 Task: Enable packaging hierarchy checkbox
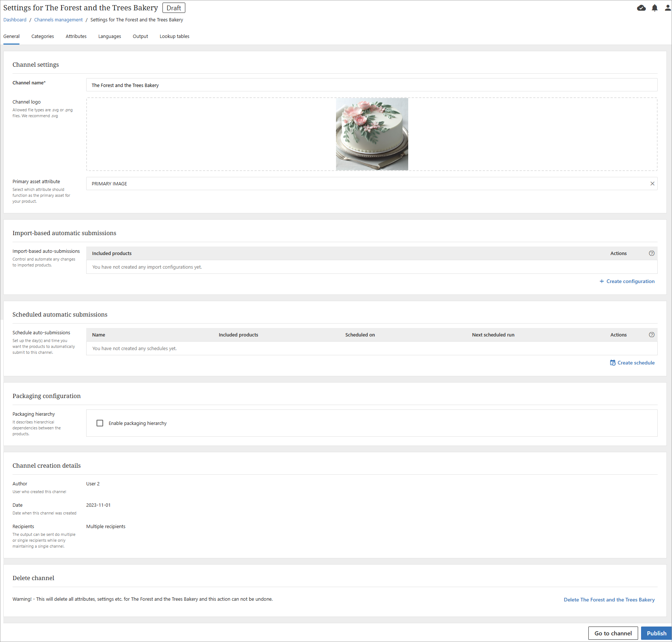pyautogui.click(x=100, y=423)
